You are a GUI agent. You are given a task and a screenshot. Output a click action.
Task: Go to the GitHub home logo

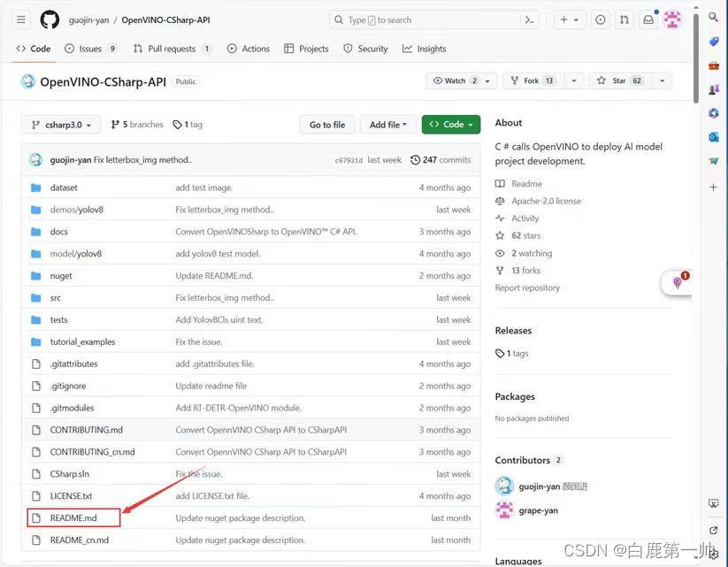coord(50,20)
